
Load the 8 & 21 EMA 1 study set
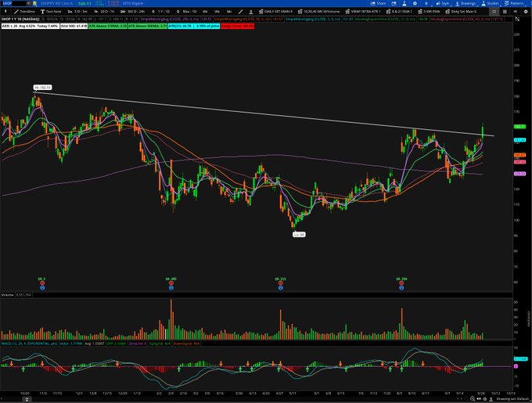(x=399, y=12)
